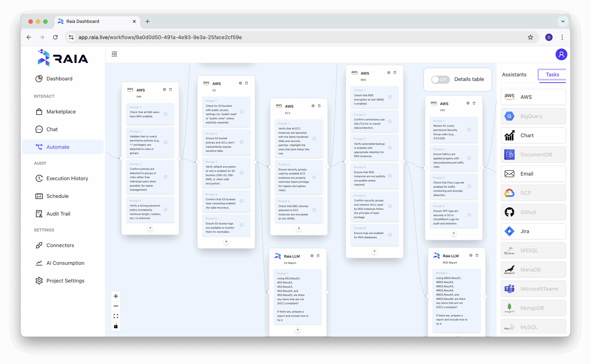The height and width of the screenshot is (364, 591).
Task: Select the Email task in Tasks panel
Action: 533,174
